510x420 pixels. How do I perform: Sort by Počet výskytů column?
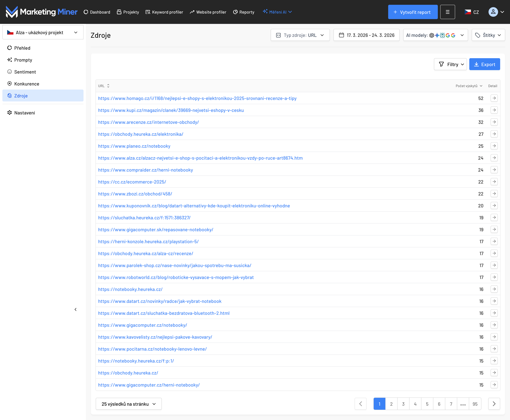(x=469, y=86)
